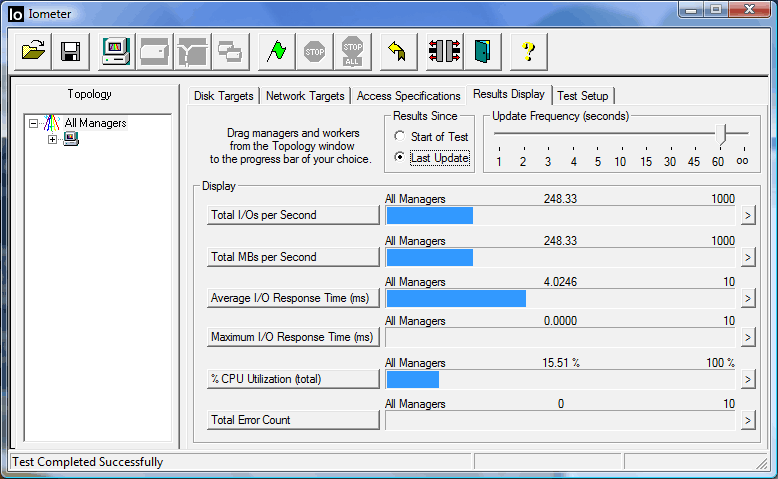
Task: Click the Update Frequency slider thumb
Action: click(x=720, y=134)
